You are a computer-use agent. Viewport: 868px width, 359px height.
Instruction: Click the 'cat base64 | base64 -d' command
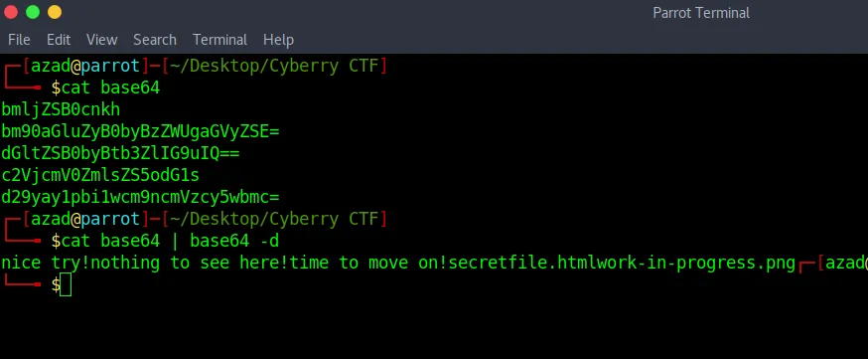click(x=170, y=241)
